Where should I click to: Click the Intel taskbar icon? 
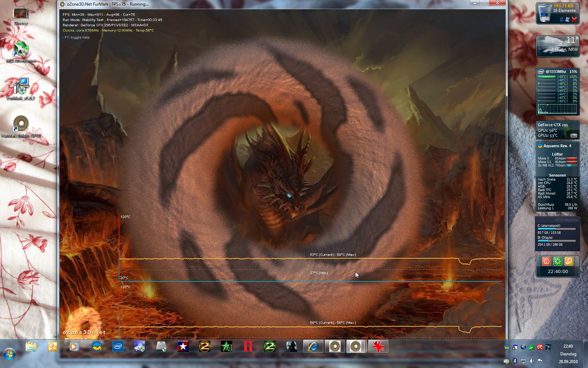pyautogui.click(x=118, y=347)
